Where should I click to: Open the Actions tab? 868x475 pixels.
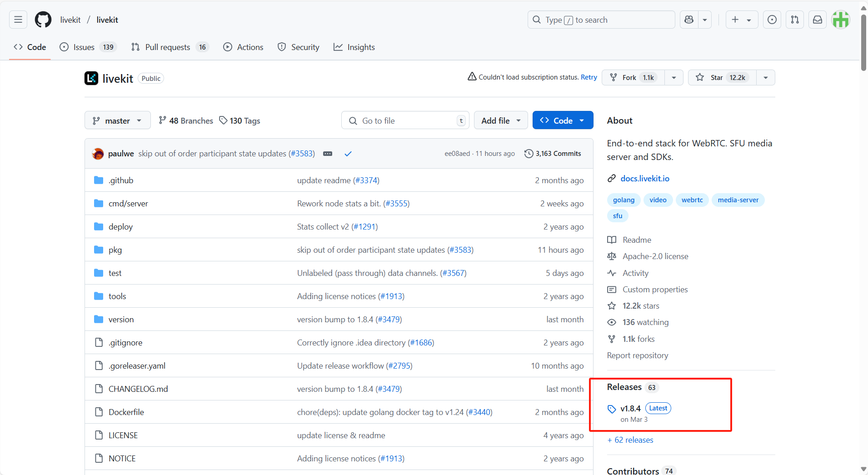243,47
